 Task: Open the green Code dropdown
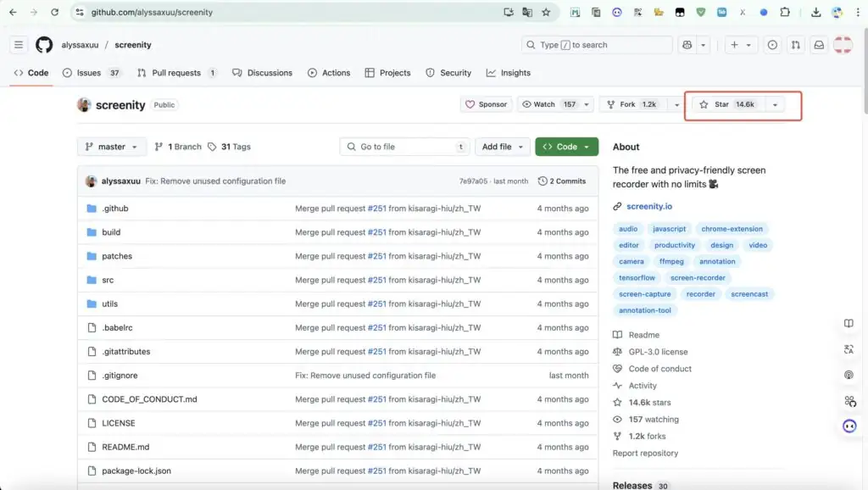566,146
